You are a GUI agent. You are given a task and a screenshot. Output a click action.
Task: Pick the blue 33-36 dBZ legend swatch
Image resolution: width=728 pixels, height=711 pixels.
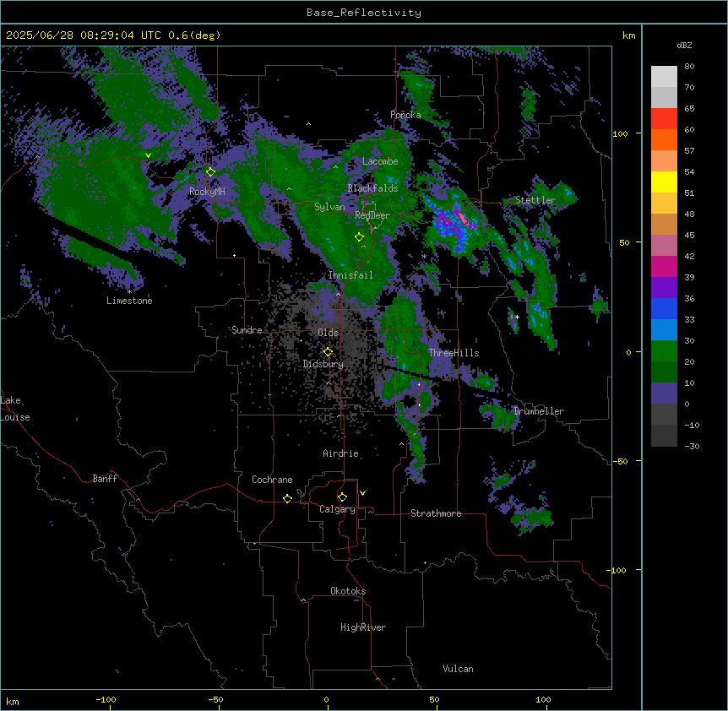[664, 308]
